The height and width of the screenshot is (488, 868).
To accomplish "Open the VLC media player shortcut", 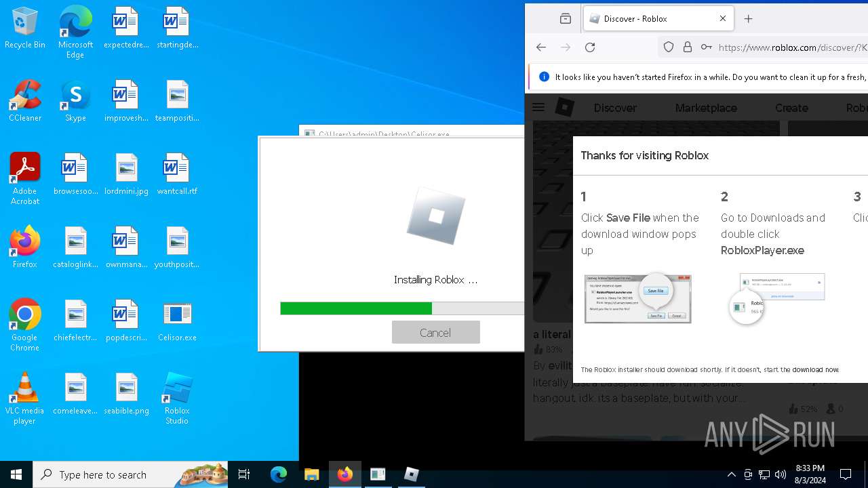I will point(25,398).
